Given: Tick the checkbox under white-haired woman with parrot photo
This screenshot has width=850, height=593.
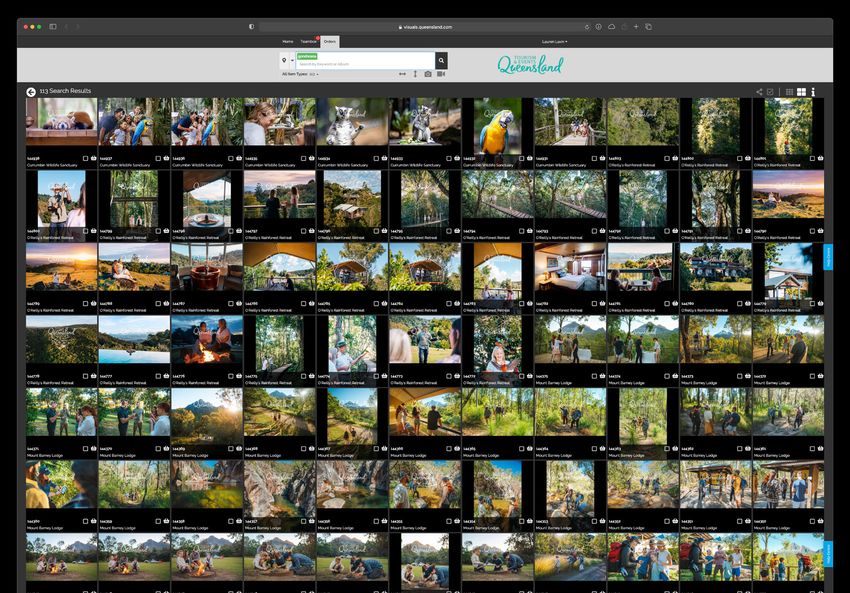Looking at the screenshot, I should click(x=521, y=376).
